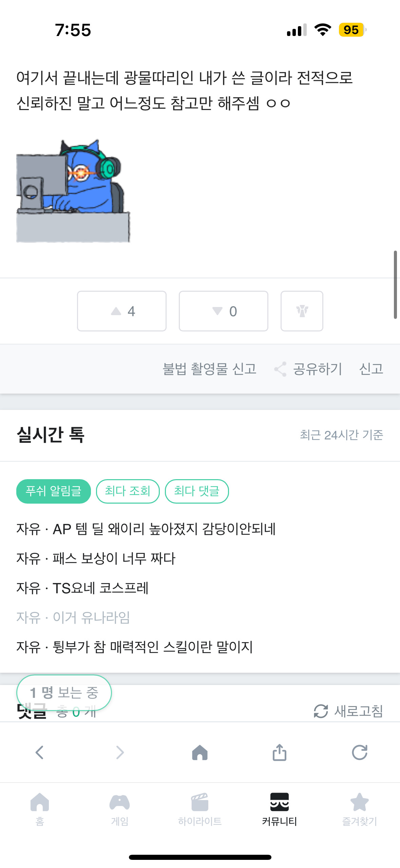The width and height of the screenshot is (400, 868).
Task: Go forward with the right chevron
Action: click(120, 753)
